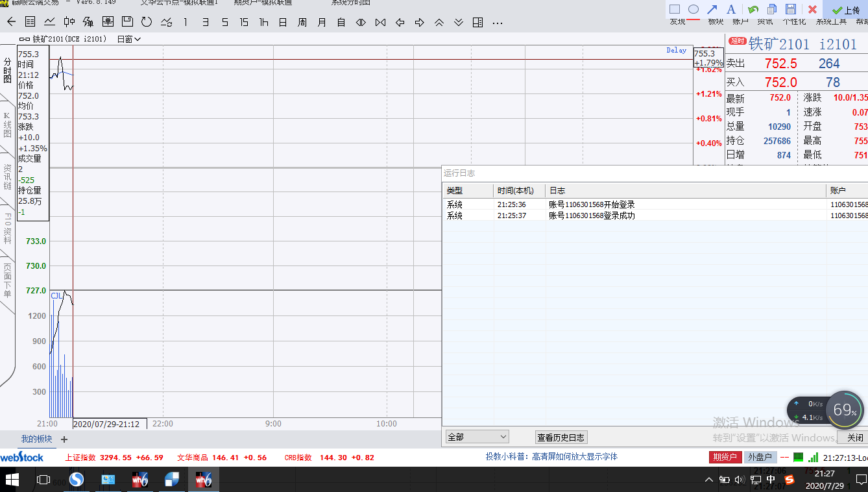This screenshot has width=868, height=492.
Task: Open the 日窗 dropdown
Action: point(128,39)
